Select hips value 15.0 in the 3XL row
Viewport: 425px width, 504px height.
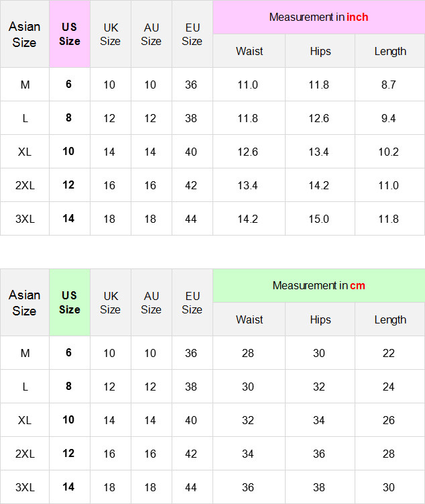[x=319, y=219]
